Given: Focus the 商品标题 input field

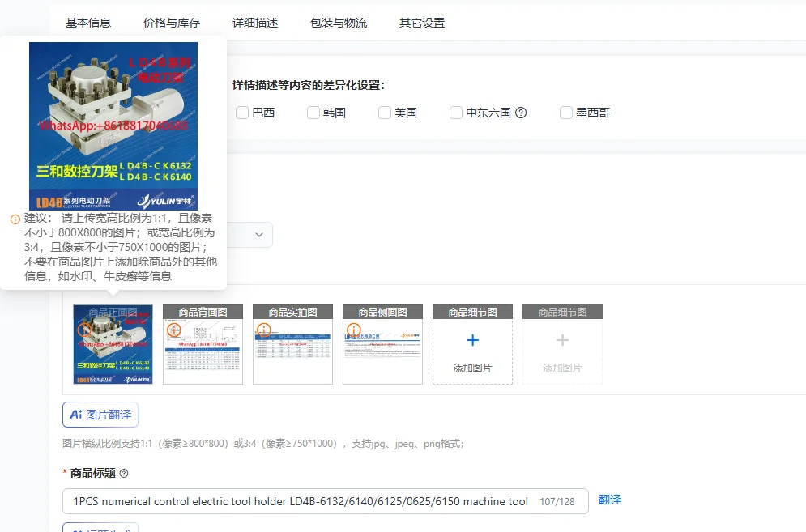Looking at the screenshot, I should click(x=326, y=501).
